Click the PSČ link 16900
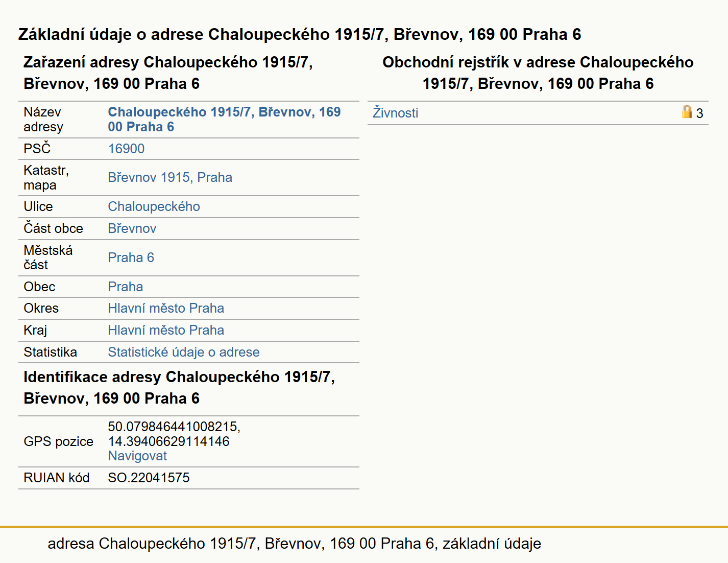The height and width of the screenshot is (563, 728). coord(126,149)
